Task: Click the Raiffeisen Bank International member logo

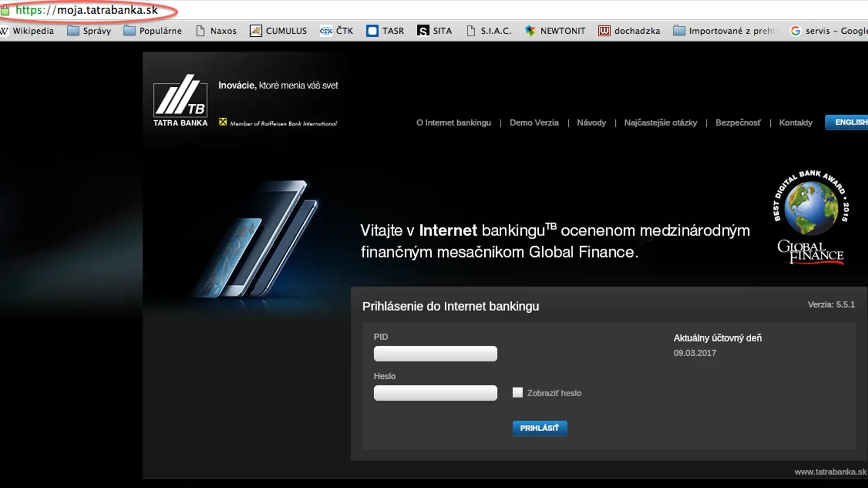Action: pyautogui.click(x=278, y=123)
